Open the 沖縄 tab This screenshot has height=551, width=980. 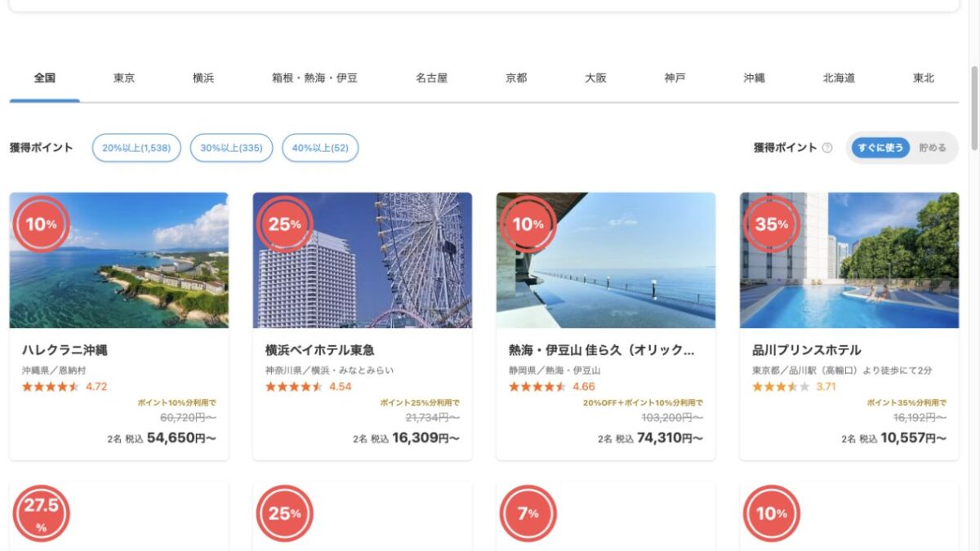[x=754, y=78]
